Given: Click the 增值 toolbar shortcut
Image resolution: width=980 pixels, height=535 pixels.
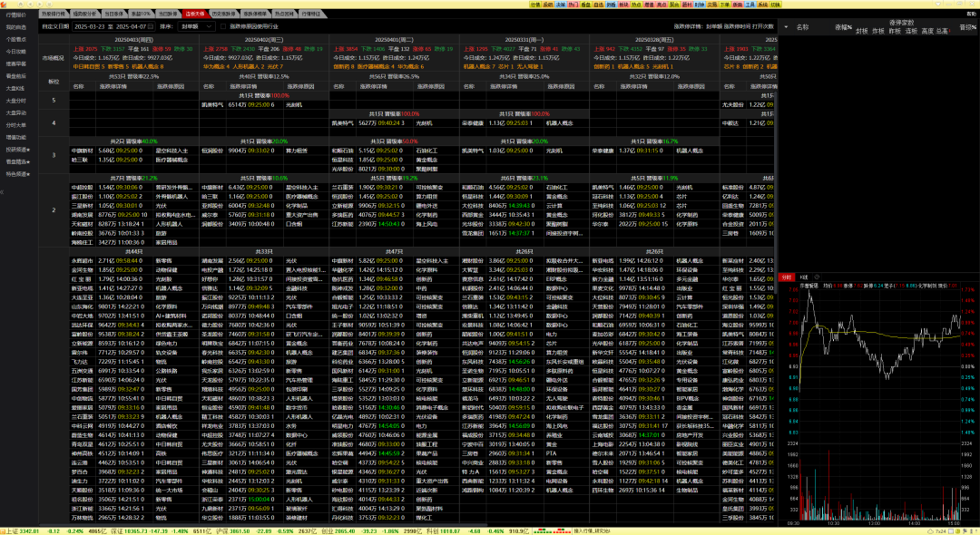Looking at the screenshot, I should tap(650, 4).
